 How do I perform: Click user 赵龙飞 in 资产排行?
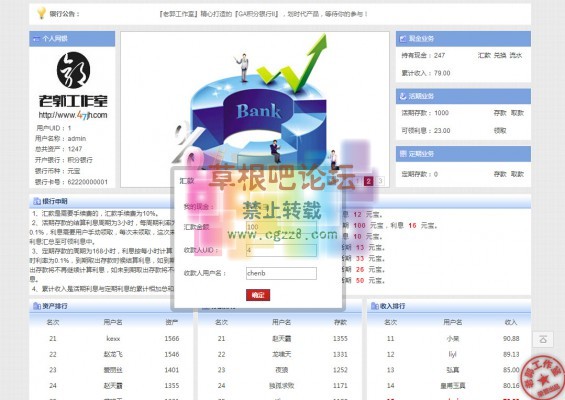point(113,354)
